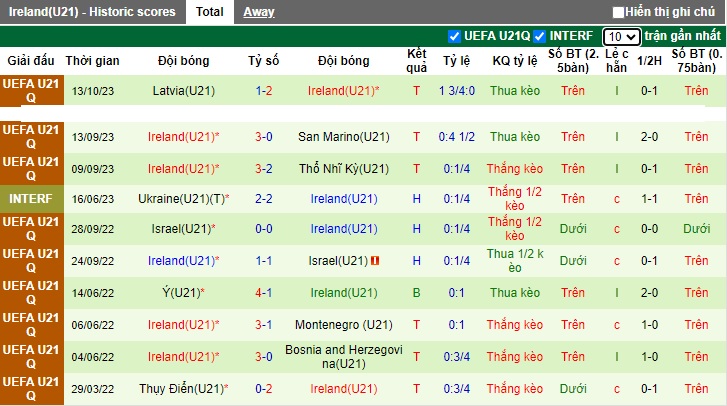Click Ireland(U21)* in the Montenegro row
Image resolution: width=727 pixels, height=406 pixels.
click(184, 325)
